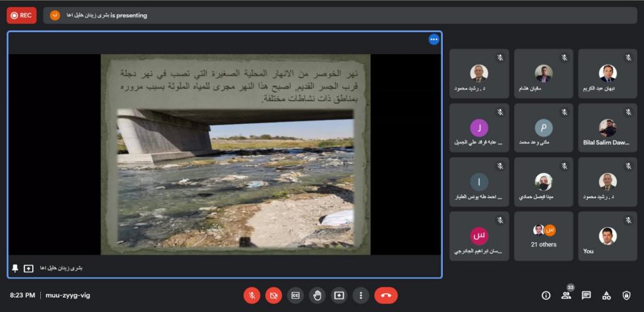Open host controls shield icon

tap(626, 295)
